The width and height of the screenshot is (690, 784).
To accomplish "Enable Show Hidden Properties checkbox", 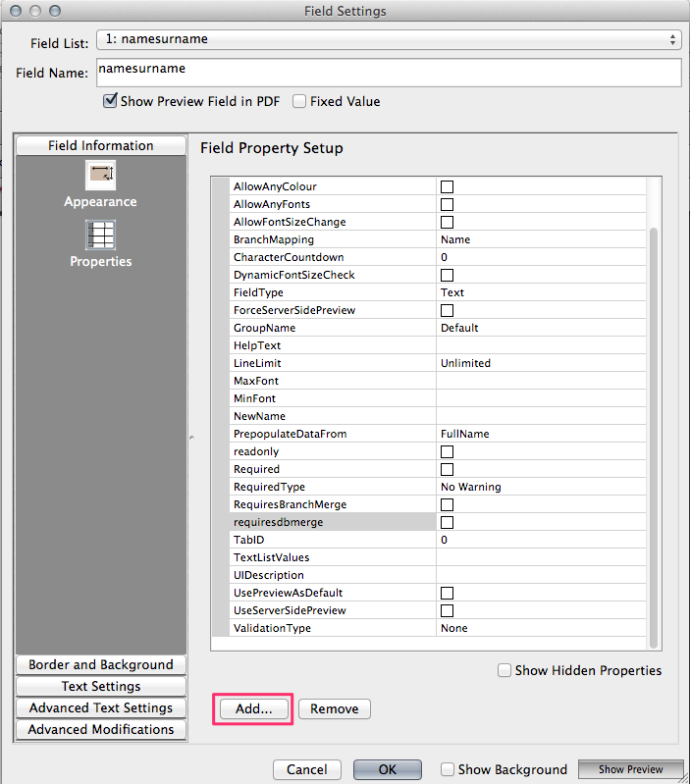I will [x=504, y=670].
